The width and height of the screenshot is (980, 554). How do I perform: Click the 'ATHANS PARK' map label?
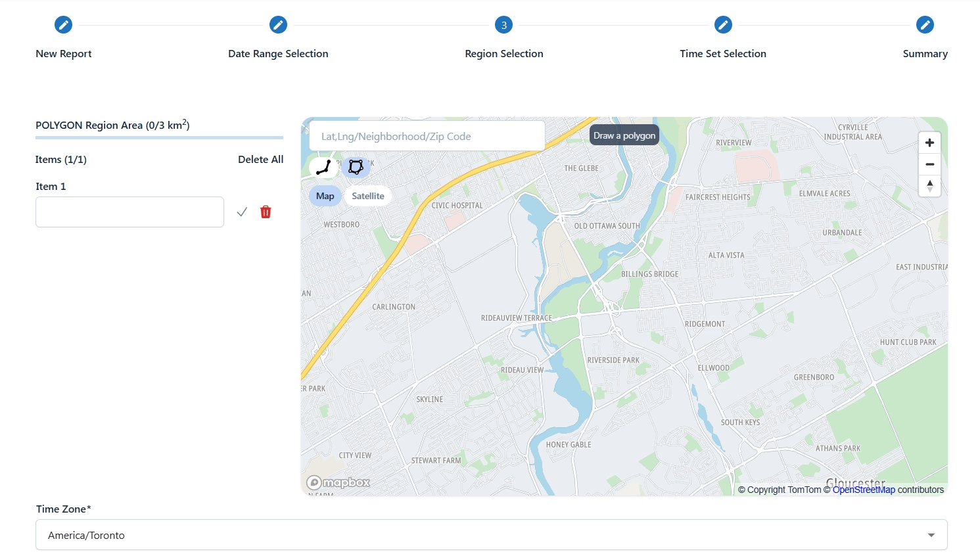click(x=838, y=449)
